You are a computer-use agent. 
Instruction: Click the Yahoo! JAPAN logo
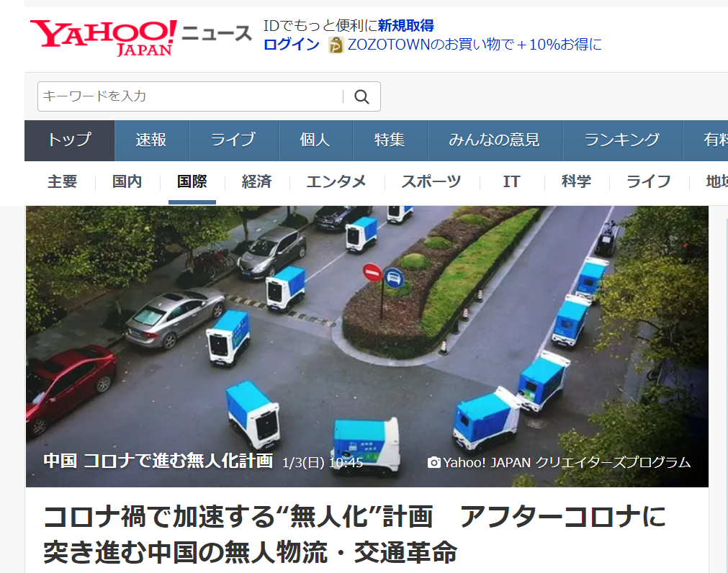click(104, 38)
